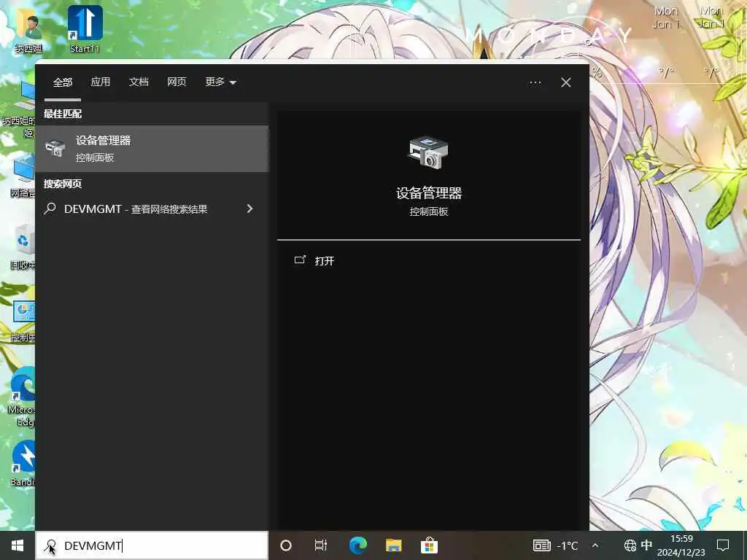Select the Start11 desktop shortcut
The width and height of the screenshot is (747, 560).
tap(85, 28)
